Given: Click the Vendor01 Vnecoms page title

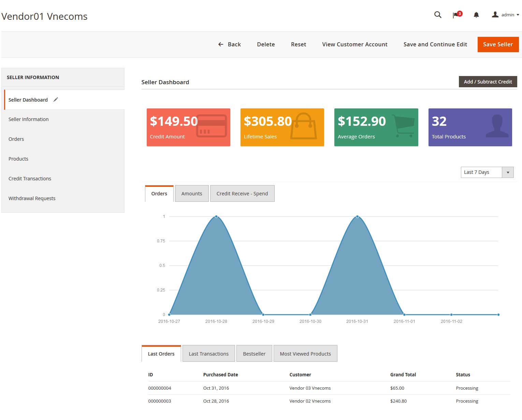Looking at the screenshot, I should click(44, 16).
